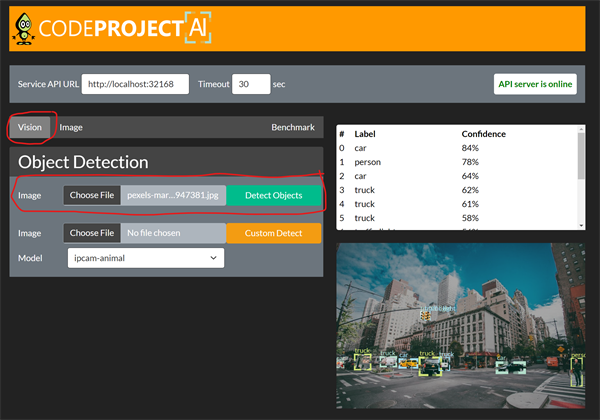
Task: Open the ipcam-animal Model dropdown
Action: [x=146, y=258]
